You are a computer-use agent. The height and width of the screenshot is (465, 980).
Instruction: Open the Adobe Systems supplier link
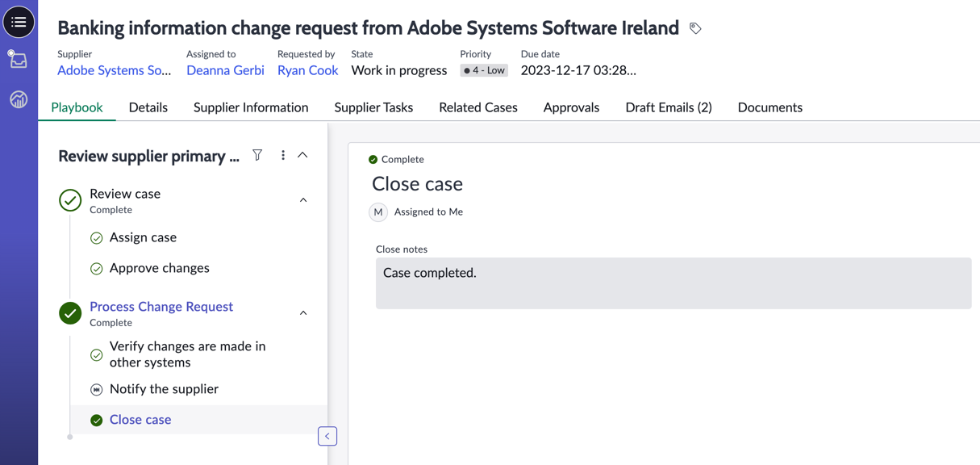(115, 70)
